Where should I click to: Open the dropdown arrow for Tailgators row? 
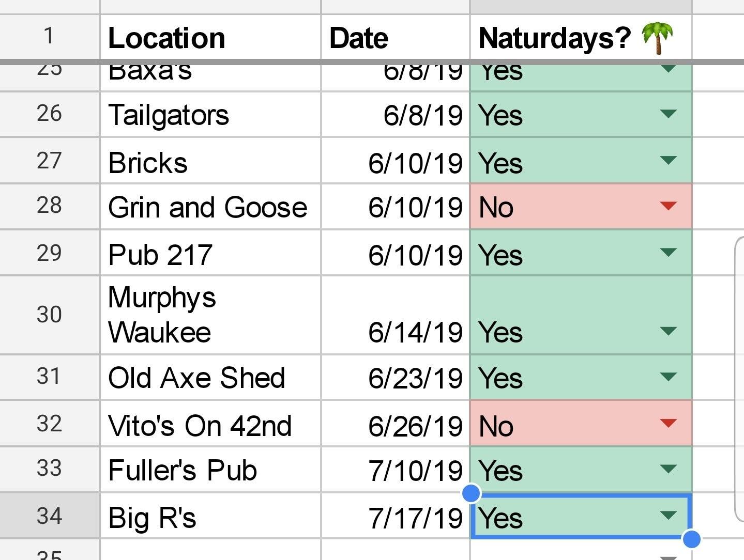[x=669, y=114]
